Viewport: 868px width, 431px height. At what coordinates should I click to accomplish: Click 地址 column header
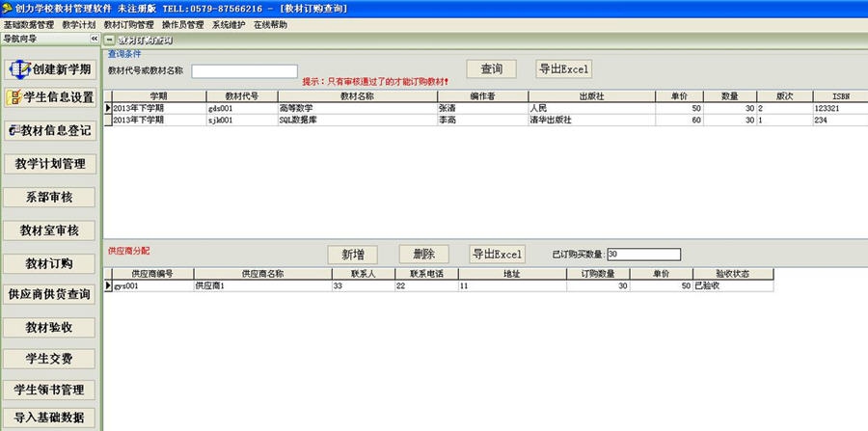pyautogui.click(x=513, y=274)
